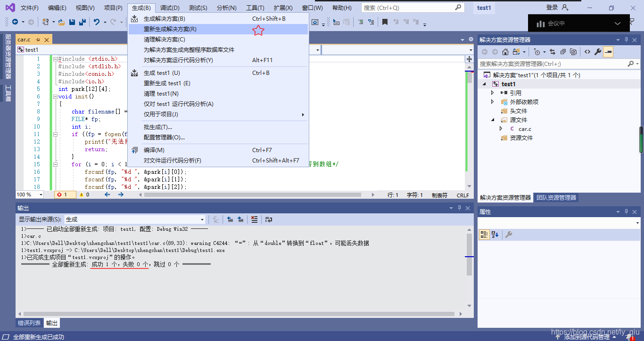Click the Home icon in Solution Explorer
The width and height of the screenshot is (644, 341).
click(x=505, y=52)
